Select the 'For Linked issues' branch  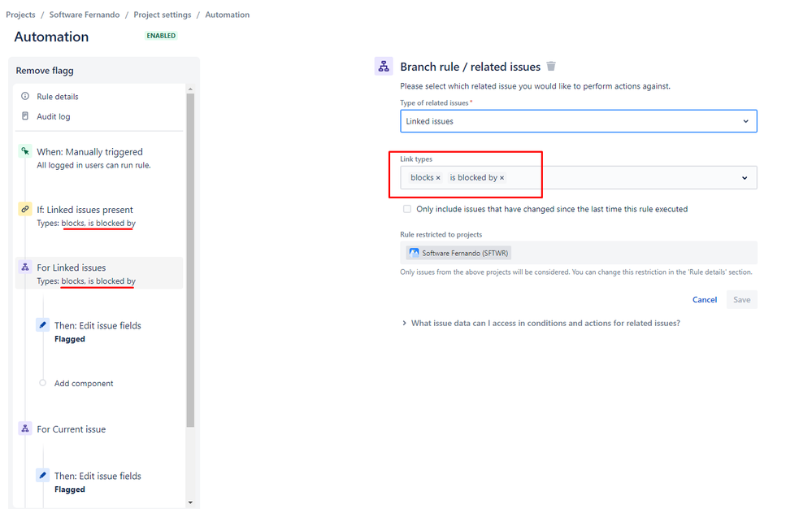99,273
